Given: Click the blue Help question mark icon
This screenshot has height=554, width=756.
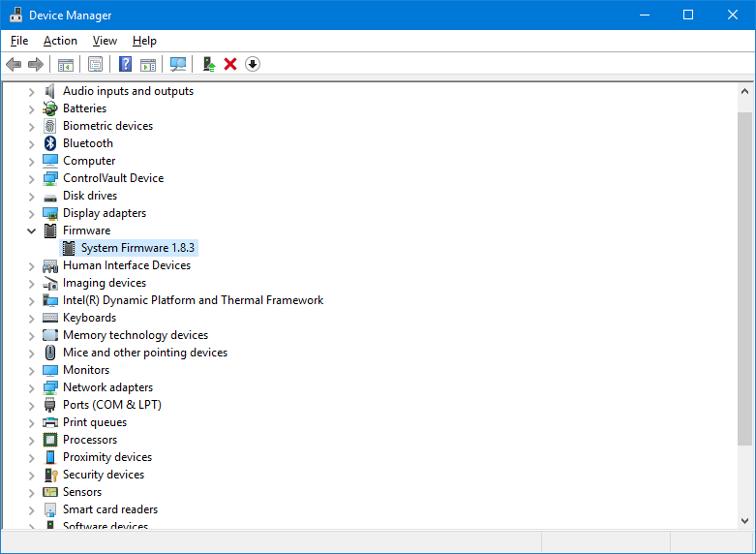Looking at the screenshot, I should pos(126,64).
